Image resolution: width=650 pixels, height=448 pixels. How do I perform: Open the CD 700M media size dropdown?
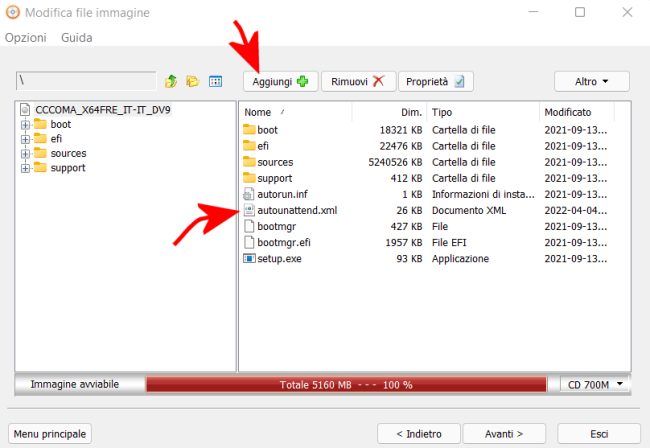pyautogui.click(x=595, y=385)
